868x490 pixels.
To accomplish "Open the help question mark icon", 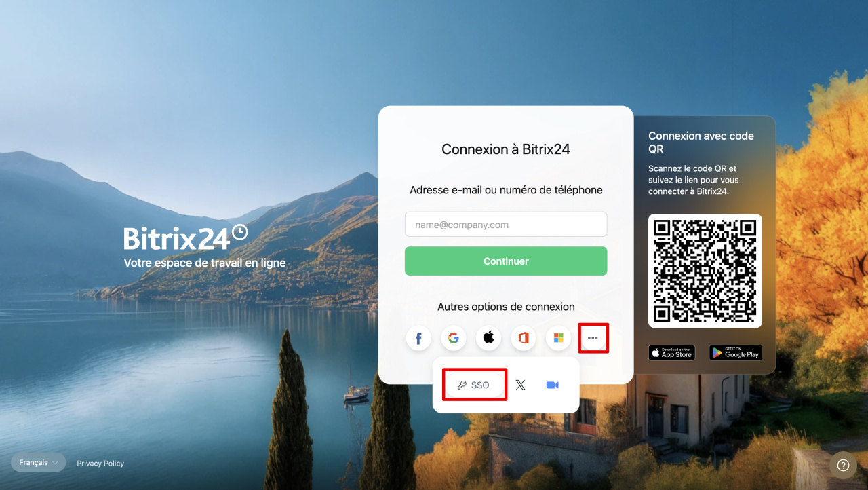I will tap(843, 465).
